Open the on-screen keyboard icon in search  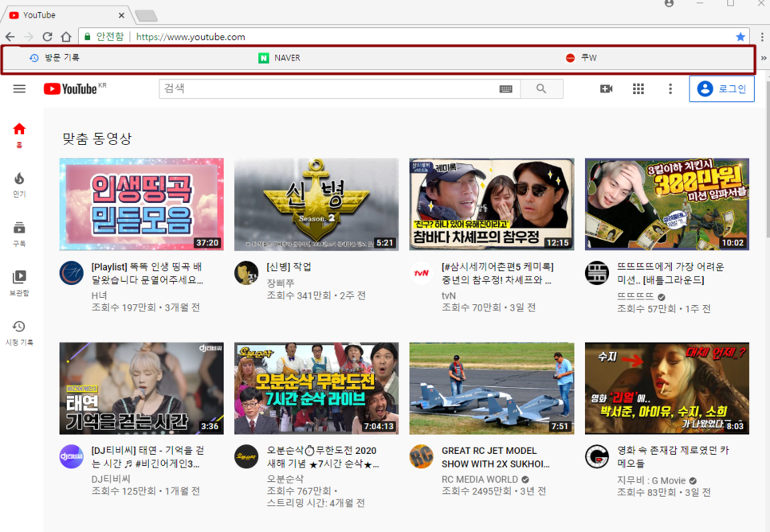click(506, 89)
